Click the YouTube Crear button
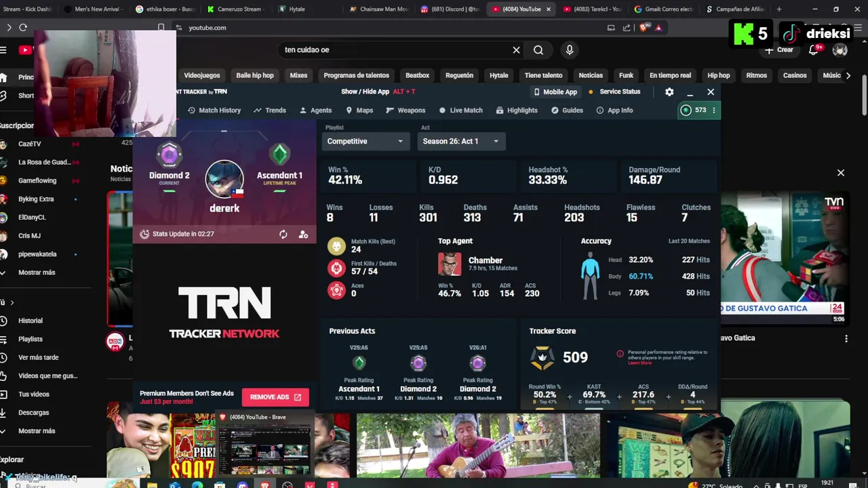The height and width of the screenshot is (488, 868). [x=779, y=49]
